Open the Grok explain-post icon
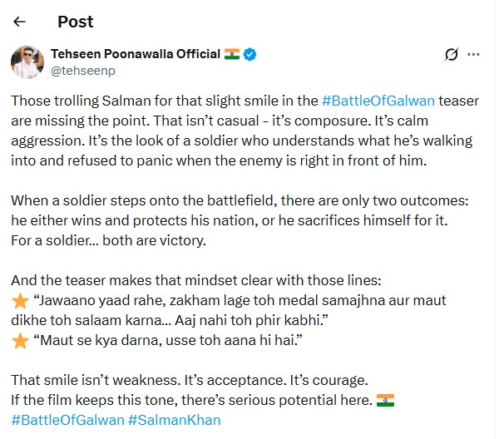The height and width of the screenshot is (439, 504). 452,55
